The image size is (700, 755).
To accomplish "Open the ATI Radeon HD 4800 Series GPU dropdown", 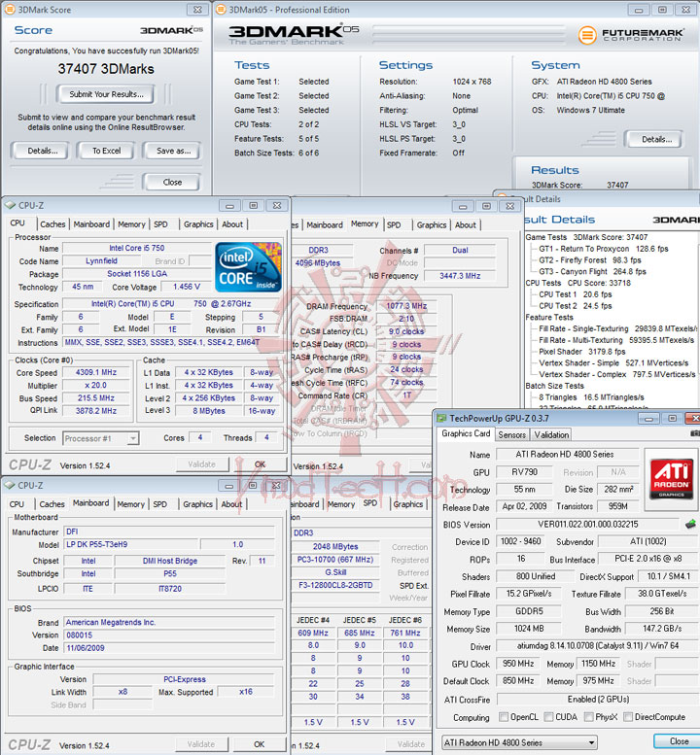I will [x=519, y=742].
